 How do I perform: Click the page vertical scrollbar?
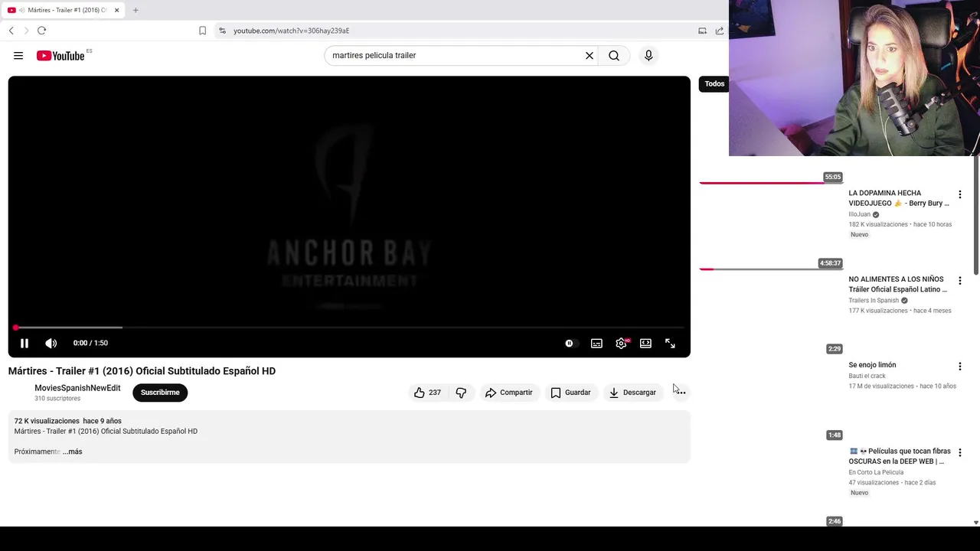[975, 214]
